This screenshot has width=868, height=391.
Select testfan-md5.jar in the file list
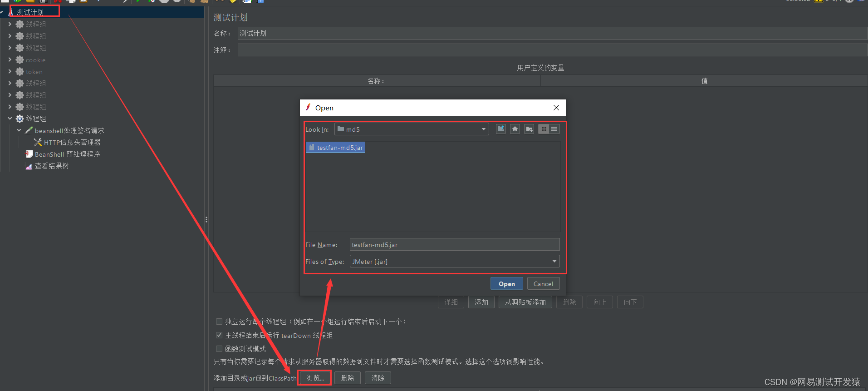point(336,147)
